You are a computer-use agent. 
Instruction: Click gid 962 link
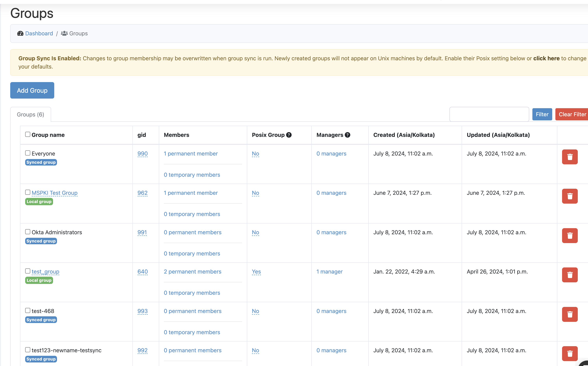click(142, 193)
